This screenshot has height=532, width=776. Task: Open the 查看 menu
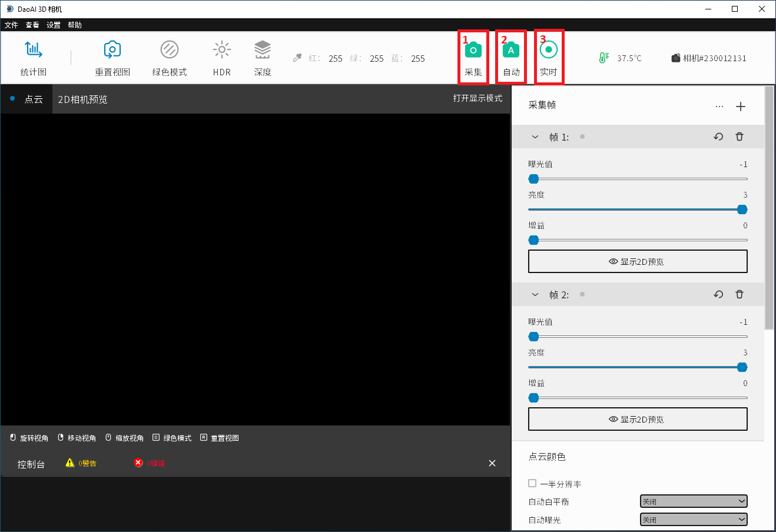(x=32, y=25)
